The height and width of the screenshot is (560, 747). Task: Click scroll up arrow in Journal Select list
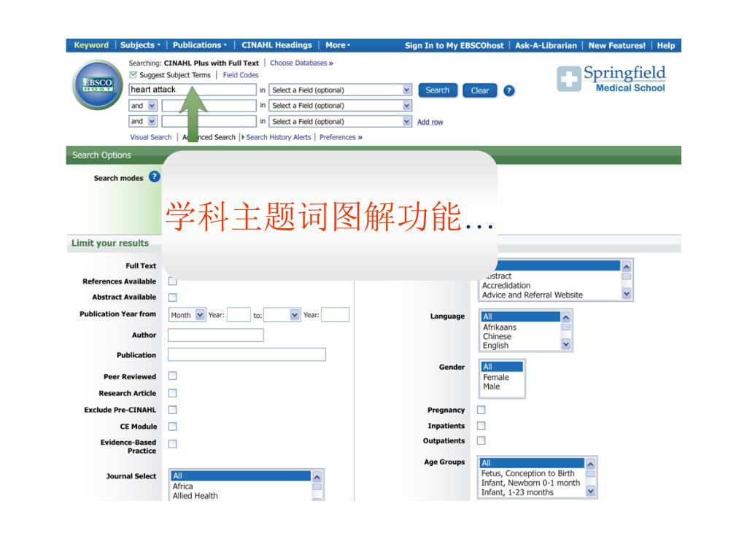317,476
